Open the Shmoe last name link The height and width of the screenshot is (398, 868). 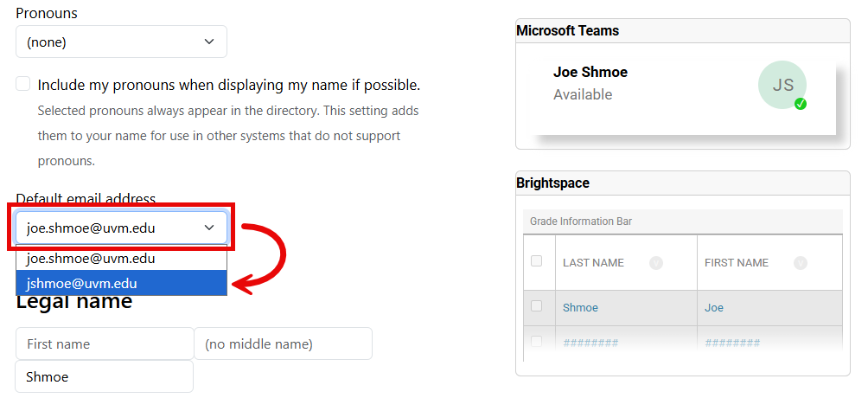580,308
